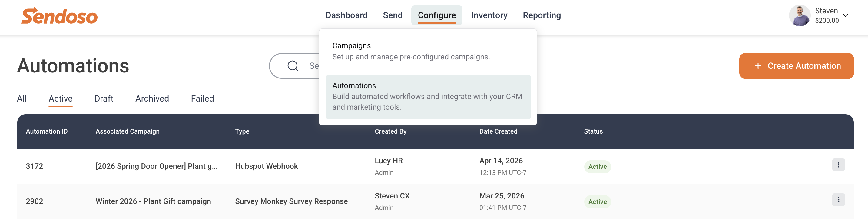Click the Automations page heading

(x=73, y=65)
